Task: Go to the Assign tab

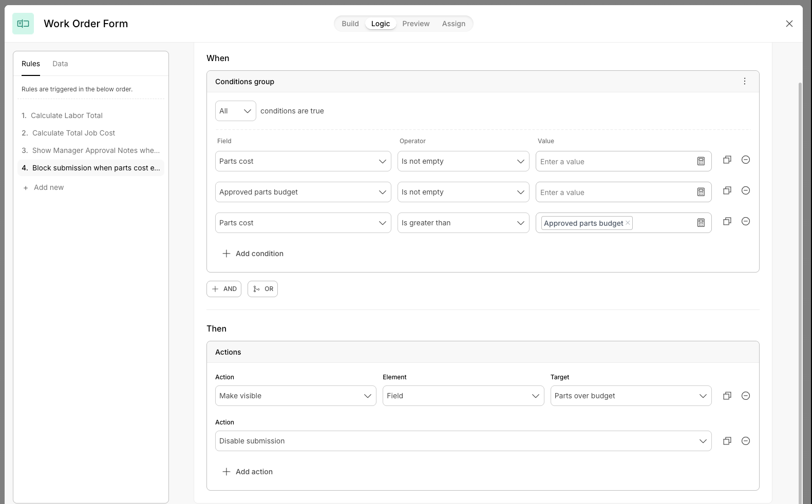Action: [x=454, y=24]
